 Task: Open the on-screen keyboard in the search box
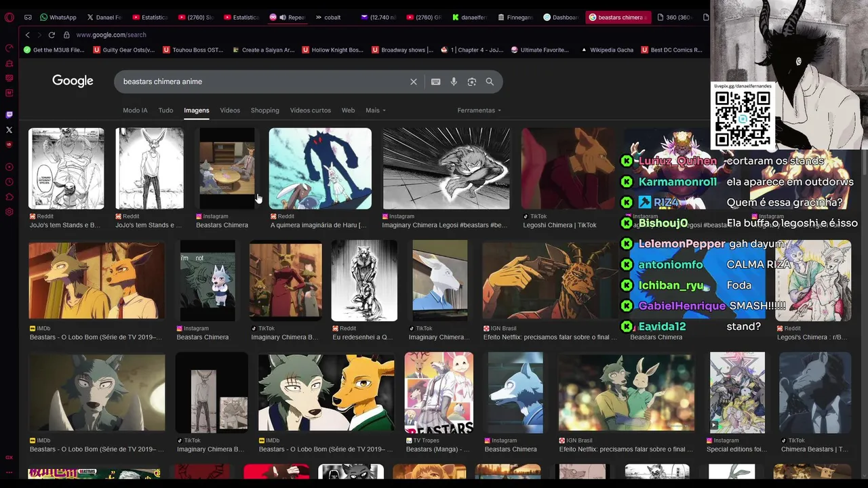(435, 81)
